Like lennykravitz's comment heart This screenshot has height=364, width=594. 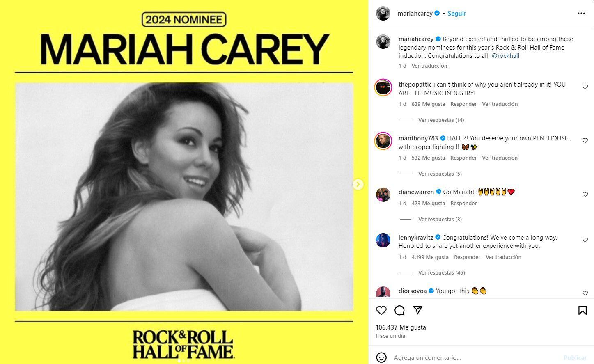tap(585, 240)
